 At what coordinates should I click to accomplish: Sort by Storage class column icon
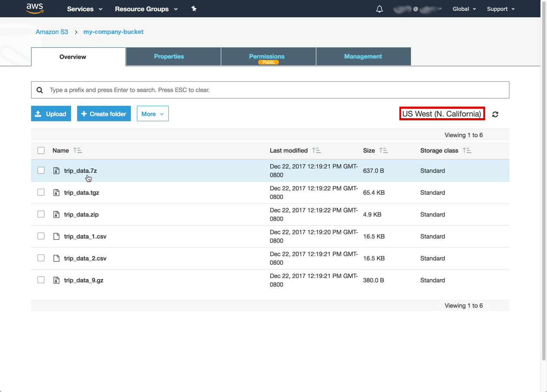(467, 150)
